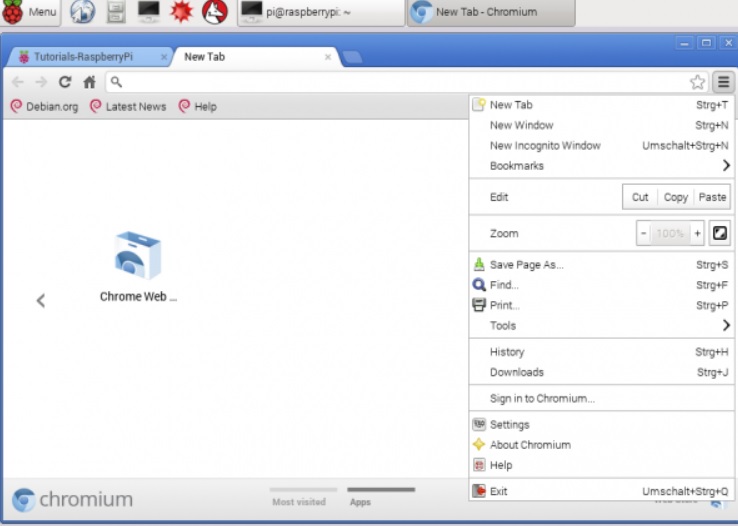
Task: Decrease zoom with the minus button
Action: [643, 233]
